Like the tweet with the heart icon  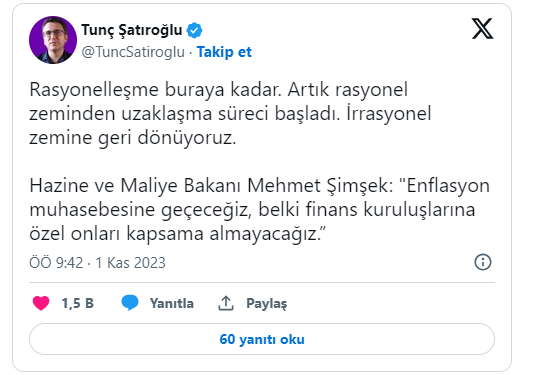click(41, 303)
